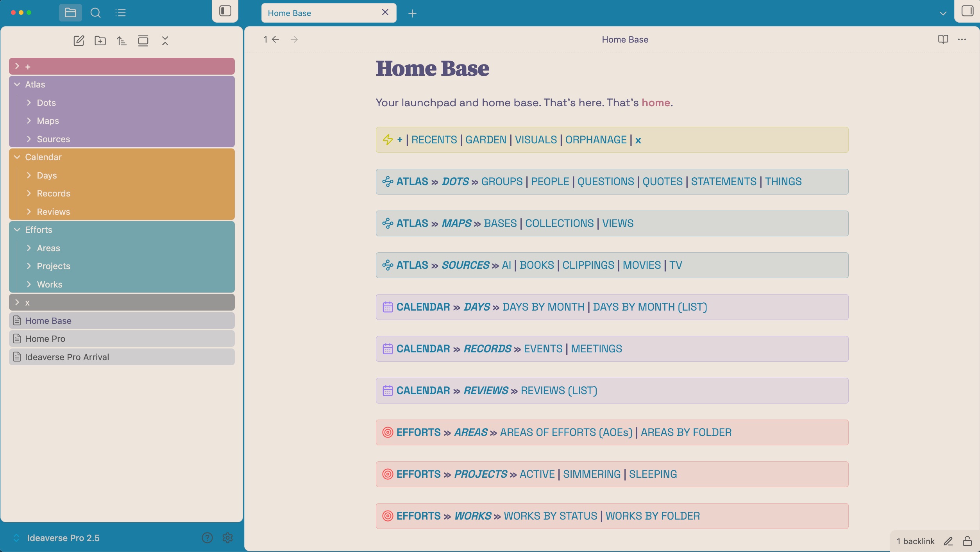Open the settings gear icon

pos(227,538)
